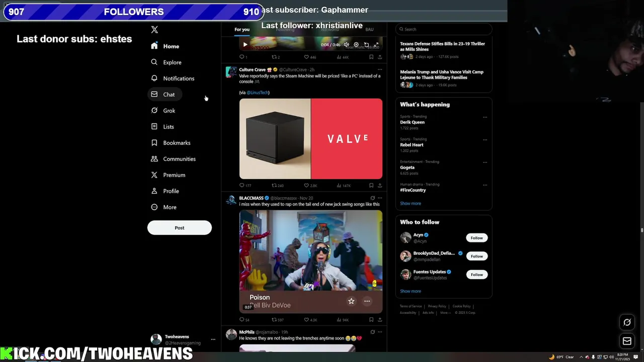Enter fullscreen on the top video

pyautogui.click(x=376, y=45)
